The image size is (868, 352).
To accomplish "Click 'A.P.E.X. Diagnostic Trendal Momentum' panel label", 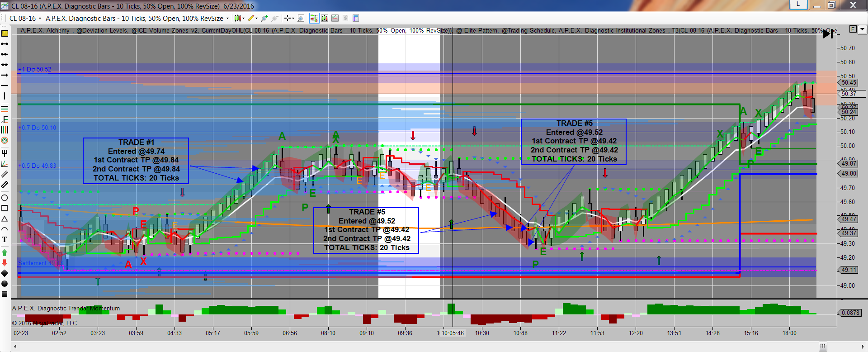I will click(66, 309).
